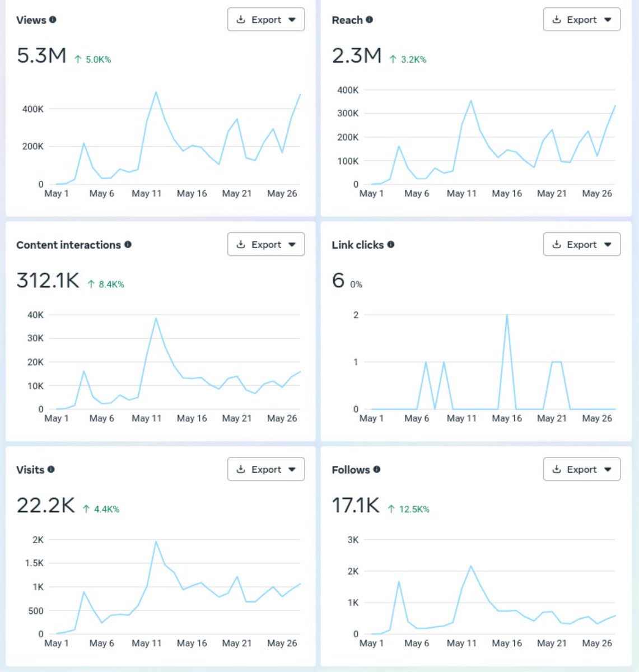
Task: Click the 300K axis label in Reach chart
Action: [x=348, y=113]
